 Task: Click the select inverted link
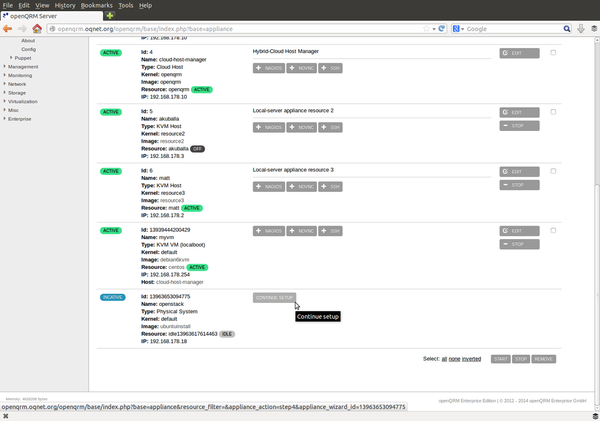[471, 359]
